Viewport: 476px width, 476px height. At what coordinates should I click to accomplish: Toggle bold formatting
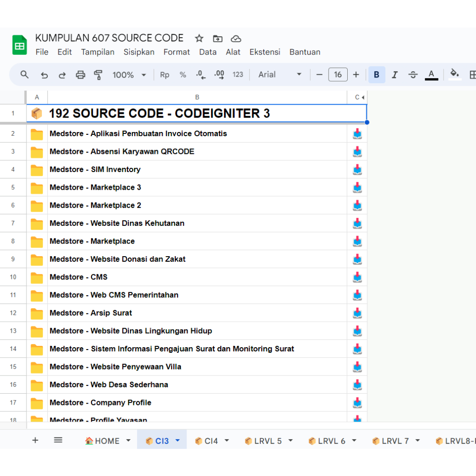click(x=377, y=75)
